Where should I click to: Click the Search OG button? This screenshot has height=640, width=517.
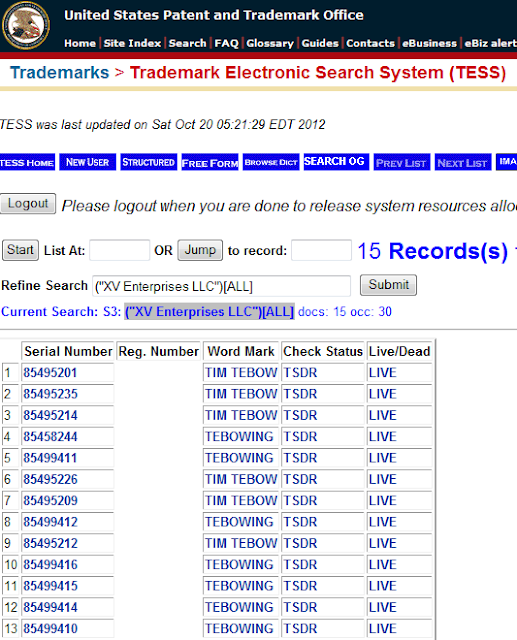click(x=336, y=162)
